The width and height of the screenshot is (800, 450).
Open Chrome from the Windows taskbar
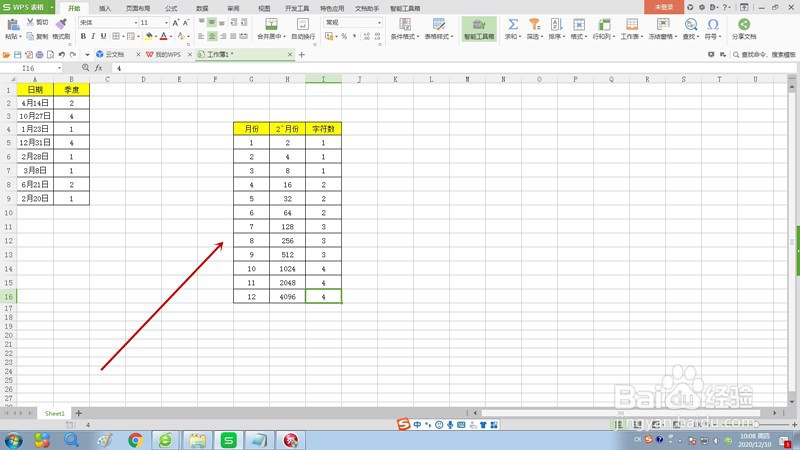(x=135, y=440)
